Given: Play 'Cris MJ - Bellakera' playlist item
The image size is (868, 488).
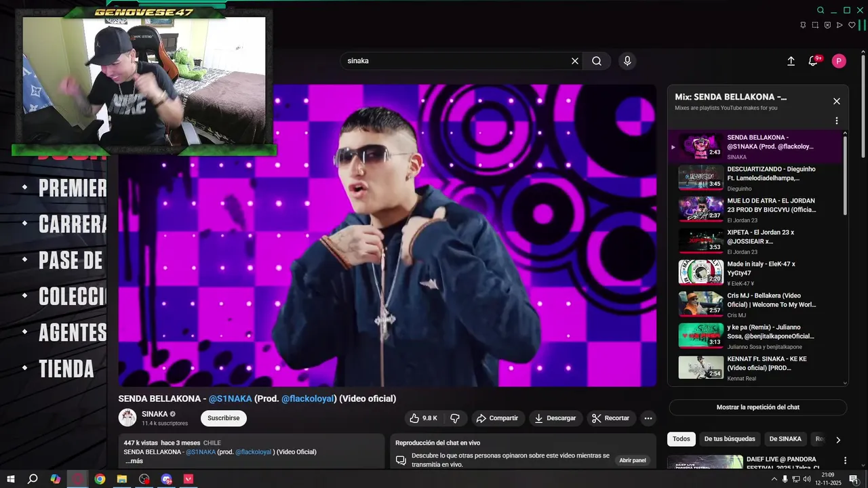Looking at the screenshot, I should (756, 305).
